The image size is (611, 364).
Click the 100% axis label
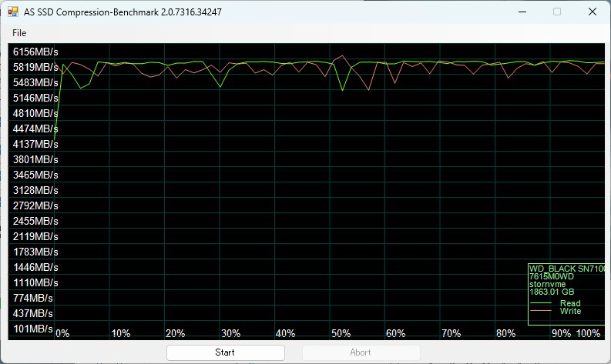point(588,333)
